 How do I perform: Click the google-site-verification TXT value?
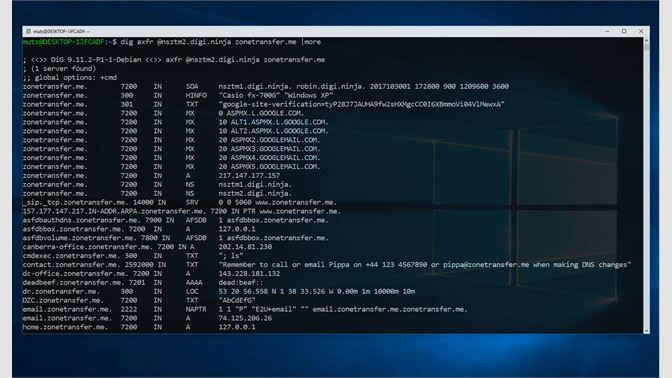point(361,105)
